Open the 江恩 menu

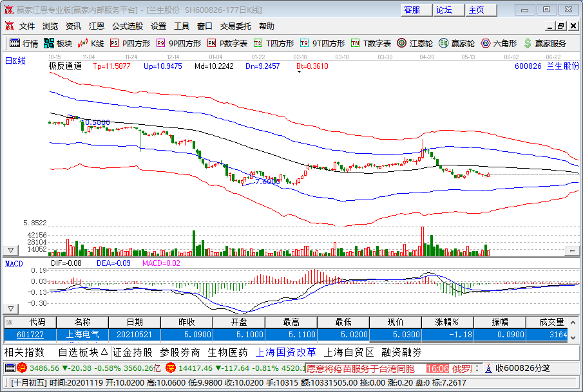click(x=96, y=26)
